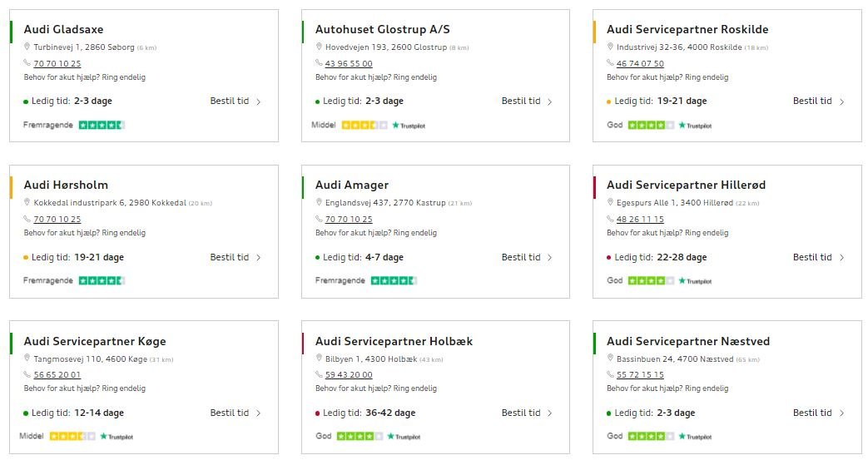Select the Audi Servicepartner Køge heading
The image size is (868, 460).
(x=95, y=342)
